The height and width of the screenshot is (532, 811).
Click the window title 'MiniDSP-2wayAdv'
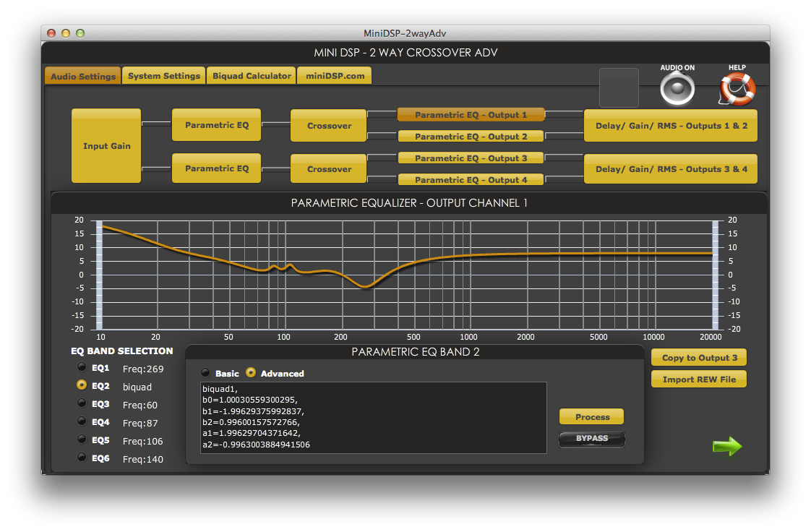tap(405, 33)
